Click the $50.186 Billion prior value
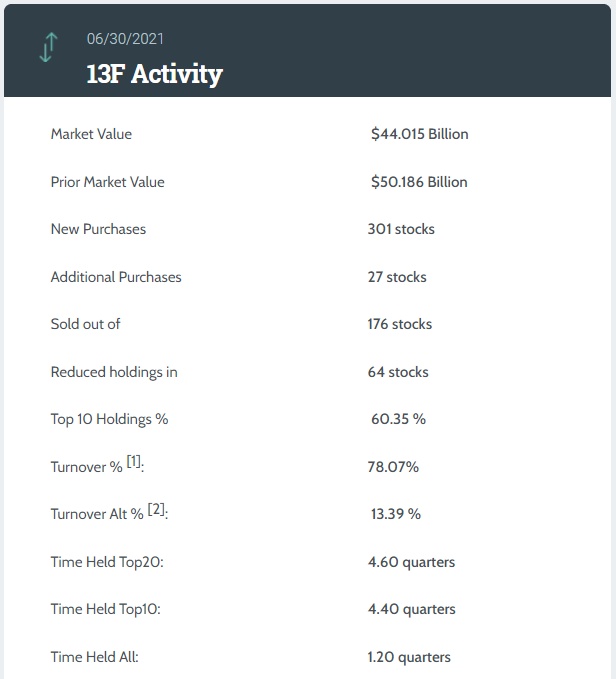The height and width of the screenshot is (679, 616). pyautogui.click(x=419, y=182)
